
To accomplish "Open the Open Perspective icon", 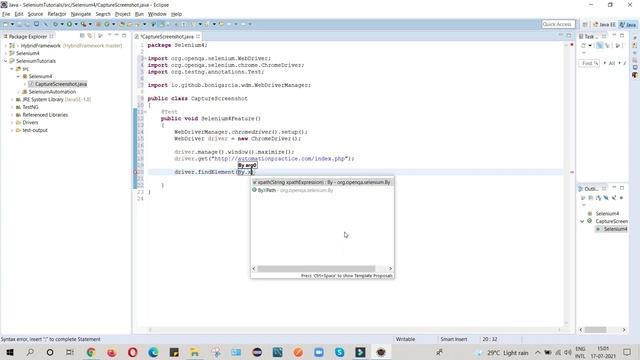I will (585, 24).
